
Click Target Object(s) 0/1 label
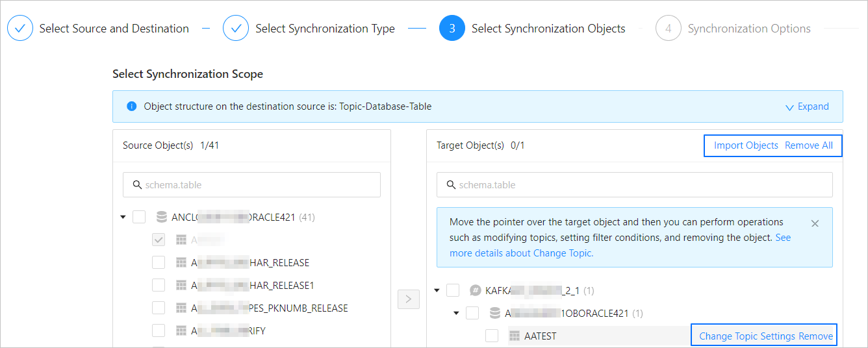pos(481,145)
